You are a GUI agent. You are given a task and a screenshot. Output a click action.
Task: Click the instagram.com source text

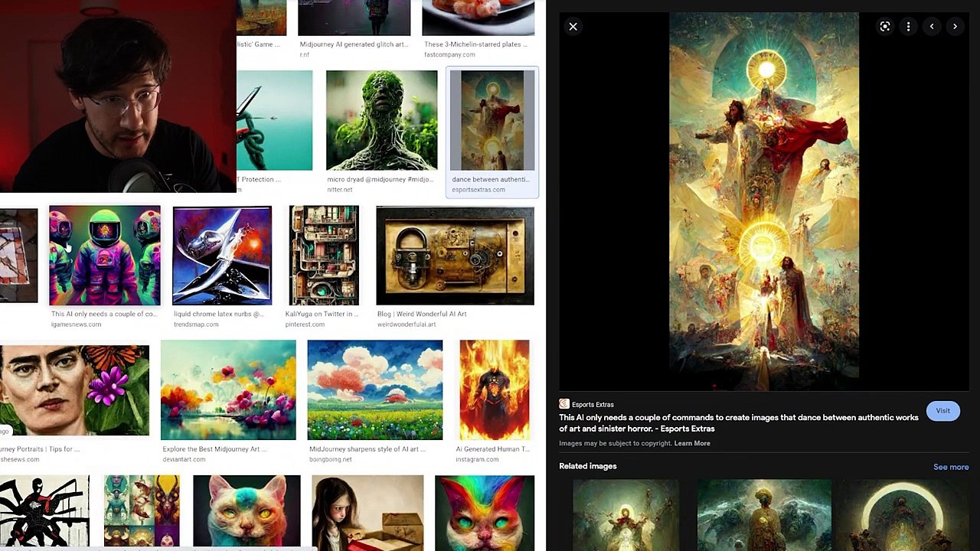(x=477, y=460)
